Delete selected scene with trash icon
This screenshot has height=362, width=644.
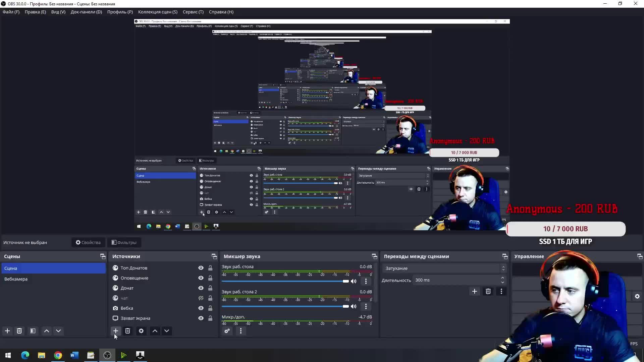pyautogui.click(x=19, y=331)
